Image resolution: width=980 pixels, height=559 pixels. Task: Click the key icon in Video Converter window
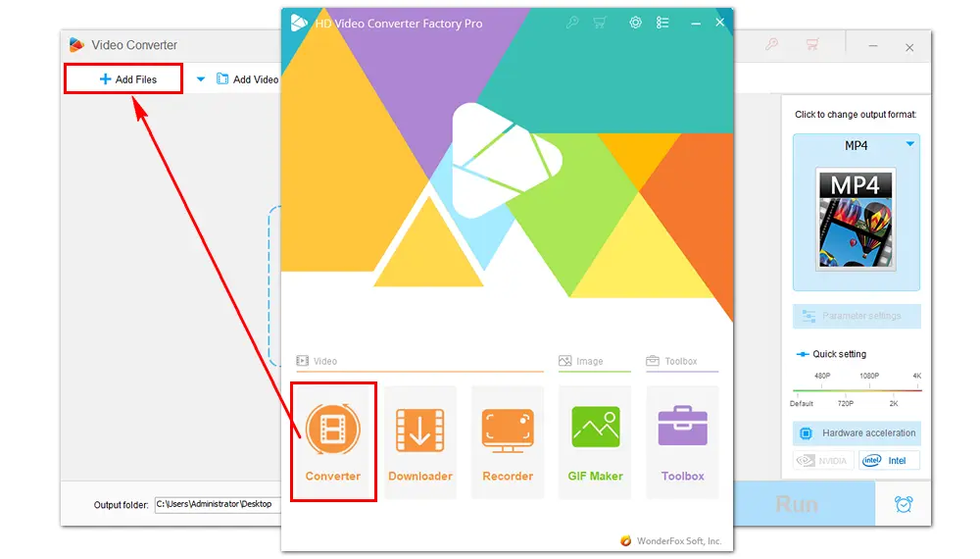pos(772,44)
